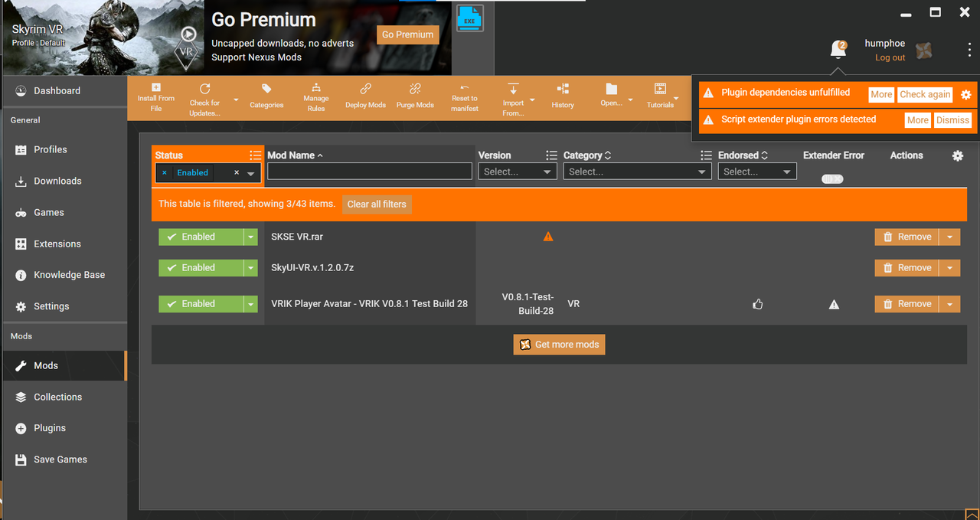
Task: Click the humphoe user avatar
Action: (x=924, y=51)
